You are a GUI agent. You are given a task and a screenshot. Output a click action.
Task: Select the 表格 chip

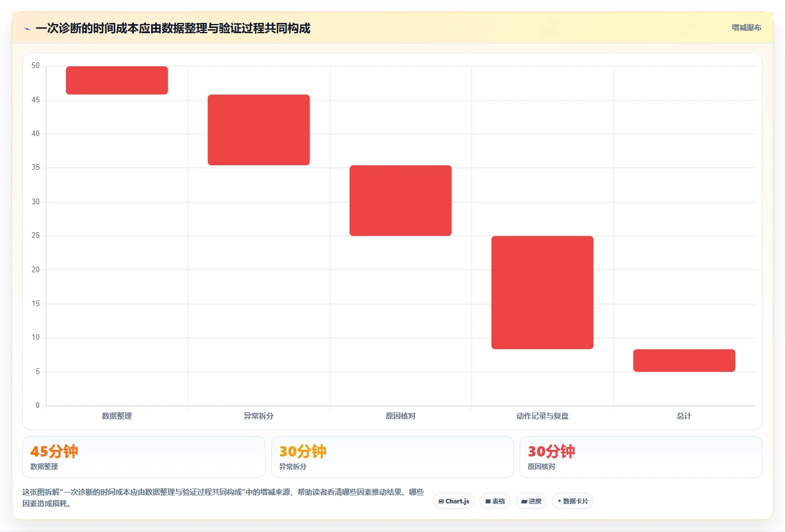(495, 501)
